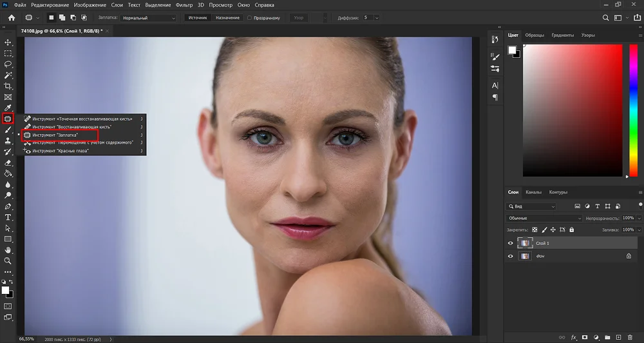
Task: Select the Rectangle shape tool
Action: (x=8, y=239)
